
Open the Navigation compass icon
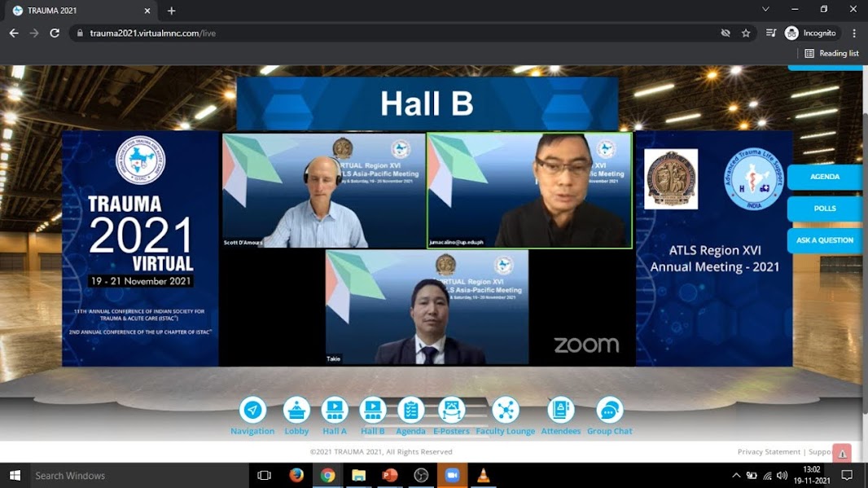point(252,410)
